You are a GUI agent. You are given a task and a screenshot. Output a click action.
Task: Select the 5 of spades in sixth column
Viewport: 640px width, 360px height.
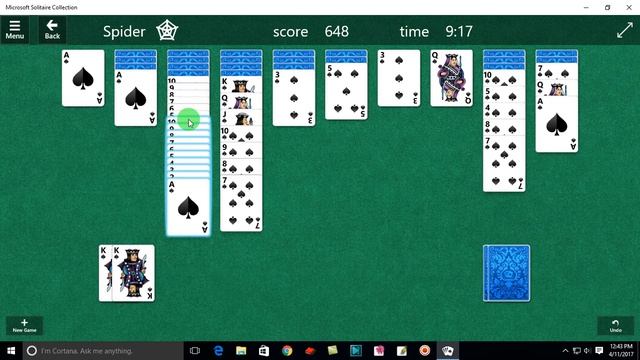tap(346, 92)
